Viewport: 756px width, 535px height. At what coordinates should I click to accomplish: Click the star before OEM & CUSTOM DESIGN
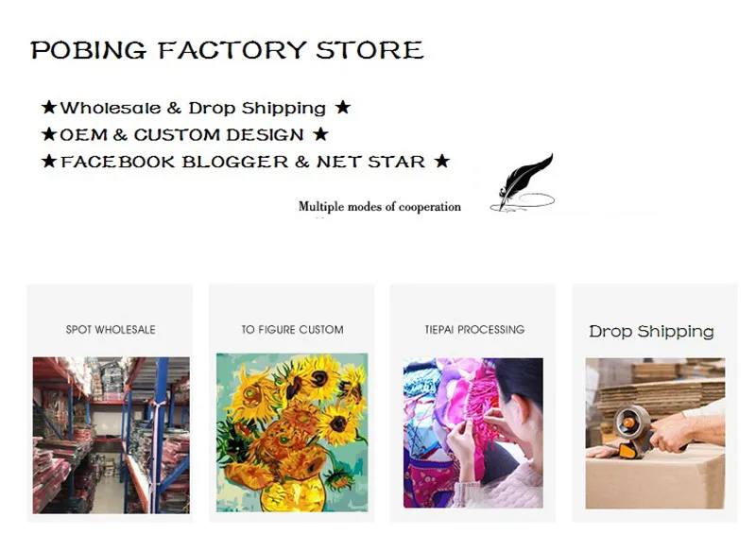(x=49, y=134)
